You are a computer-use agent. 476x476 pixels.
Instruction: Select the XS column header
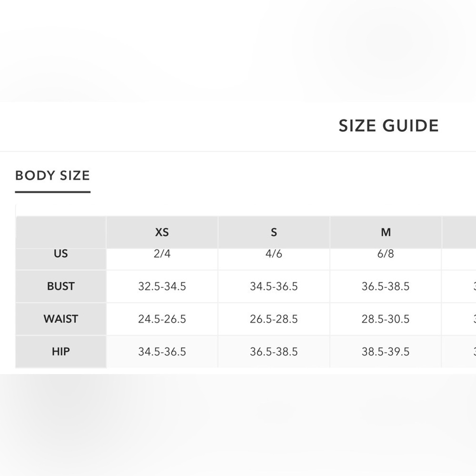162,232
